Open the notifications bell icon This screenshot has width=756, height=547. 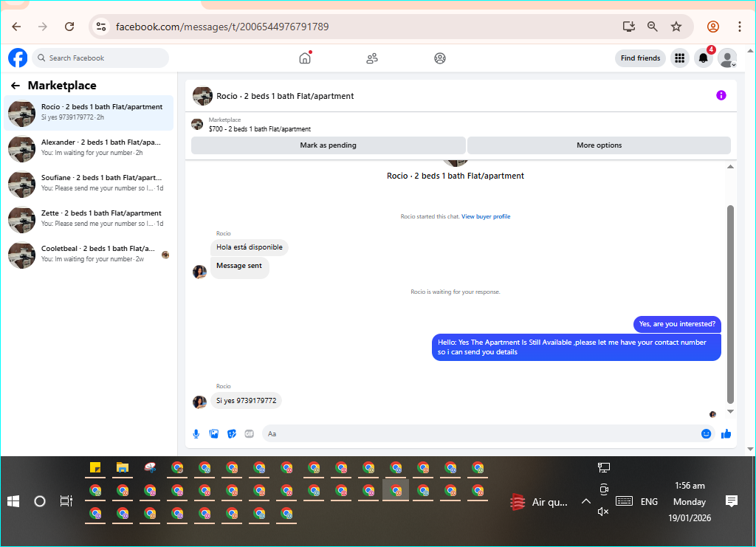[704, 58]
